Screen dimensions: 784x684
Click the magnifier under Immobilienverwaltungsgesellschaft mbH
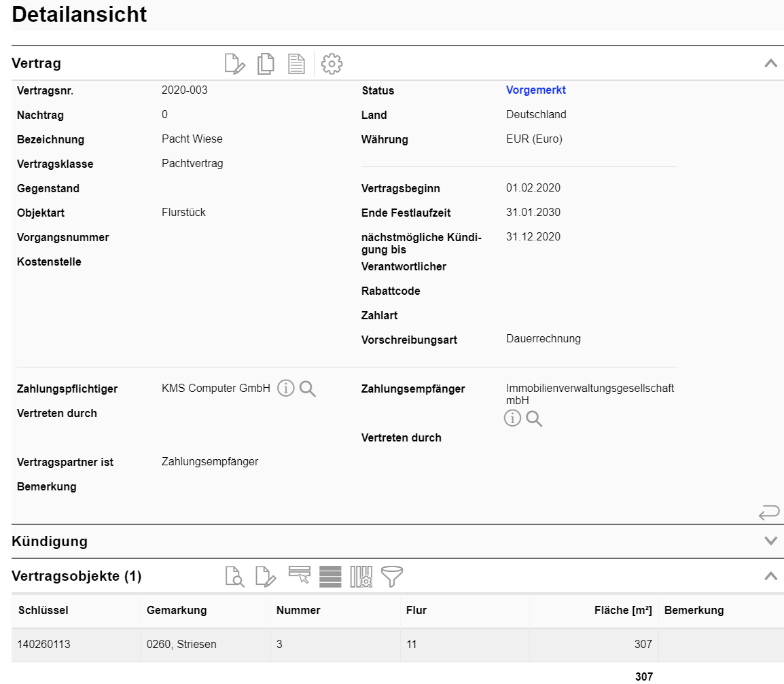pyautogui.click(x=534, y=418)
